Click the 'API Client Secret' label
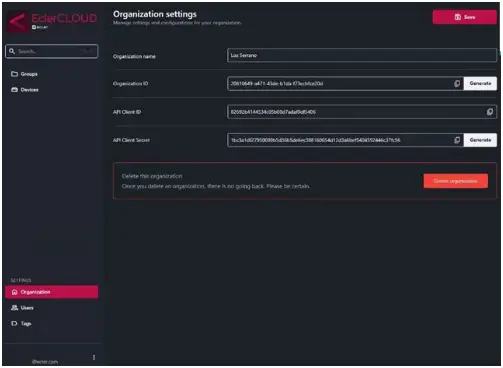This screenshot has height=368, width=503. click(131, 140)
